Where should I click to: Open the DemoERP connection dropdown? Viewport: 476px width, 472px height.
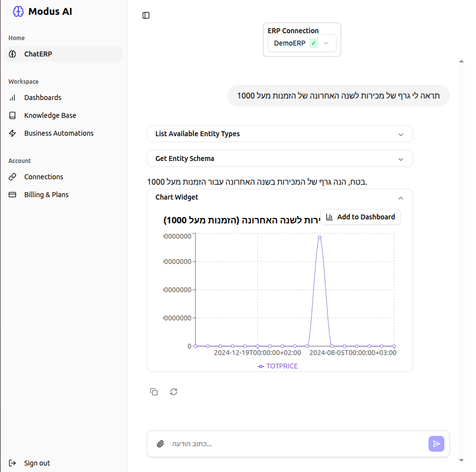[x=326, y=43]
